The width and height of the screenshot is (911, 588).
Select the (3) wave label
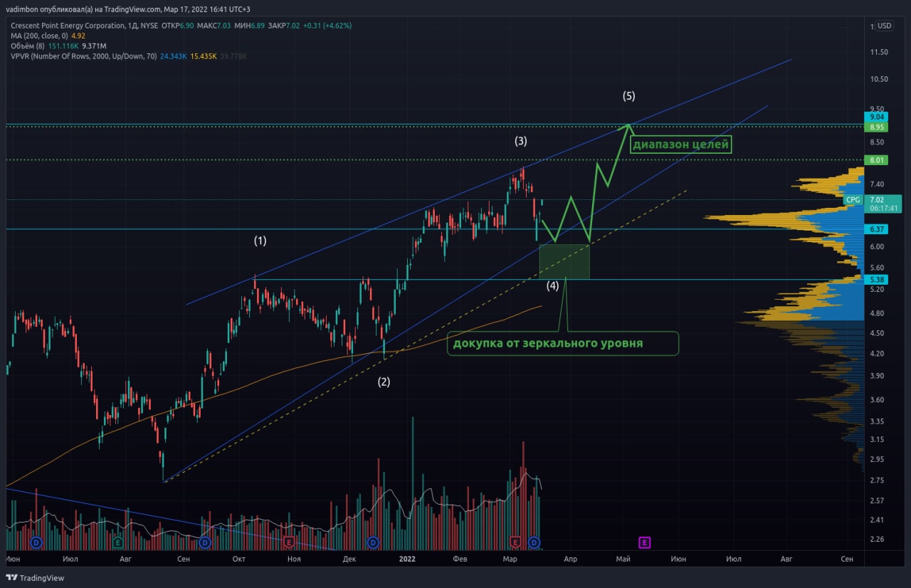[x=521, y=141]
